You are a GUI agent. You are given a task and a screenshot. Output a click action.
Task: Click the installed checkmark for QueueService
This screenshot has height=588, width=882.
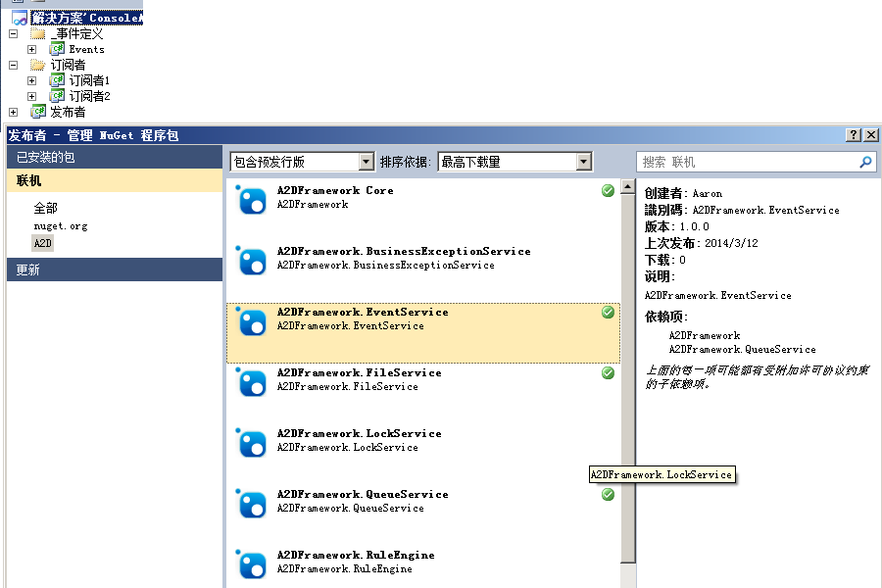point(608,495)
